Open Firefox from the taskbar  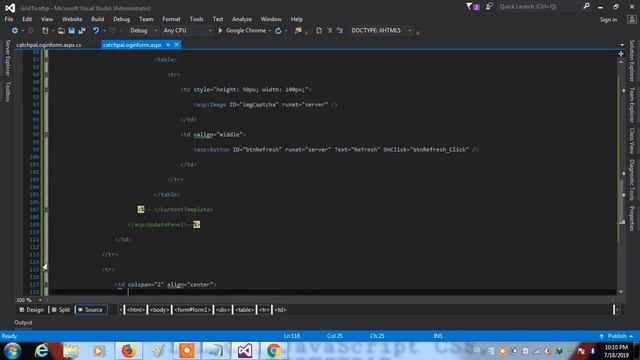129,351
